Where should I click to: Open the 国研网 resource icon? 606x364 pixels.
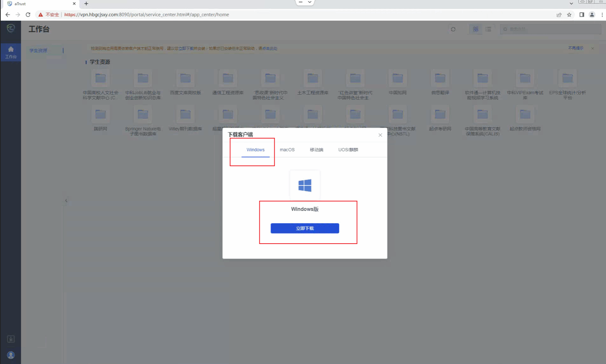click(100, 115)
